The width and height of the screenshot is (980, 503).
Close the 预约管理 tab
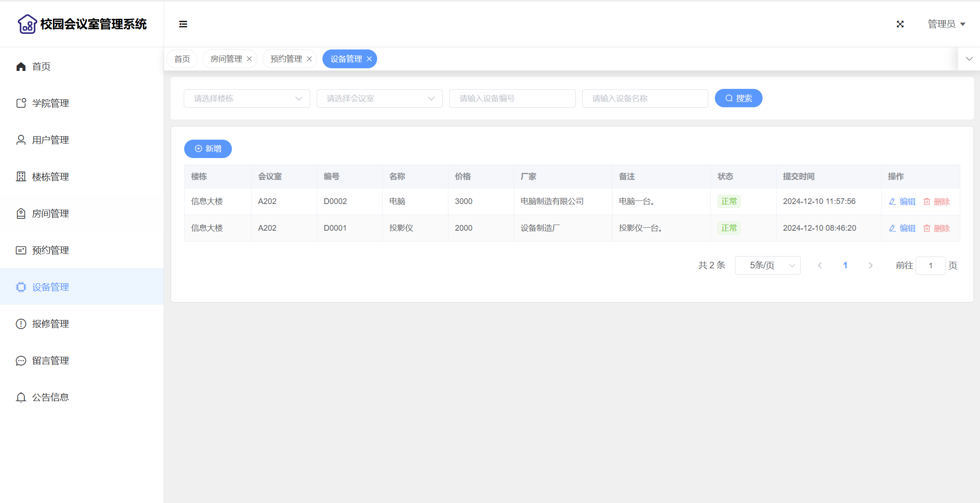pyautogui.click(x=309, y=59)
